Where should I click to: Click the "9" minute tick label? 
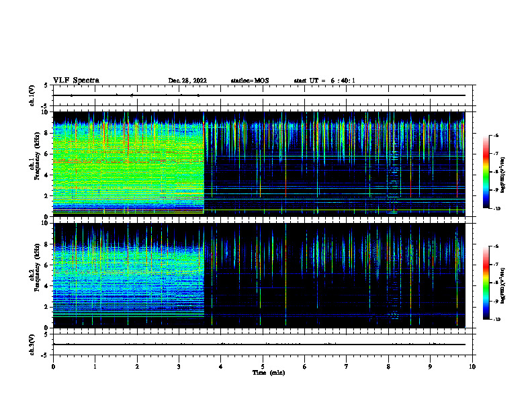[x=430, y=367]
